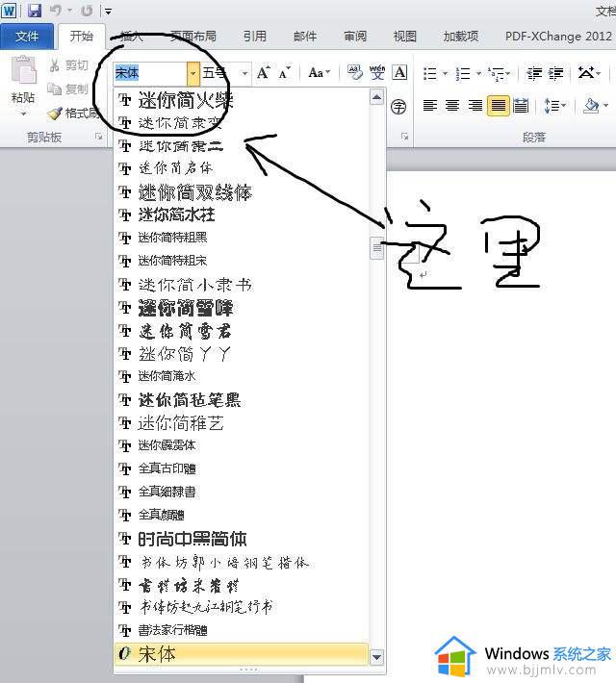
Task: Click the Redo icon in quick access toolbar
Action: point(87,11)
